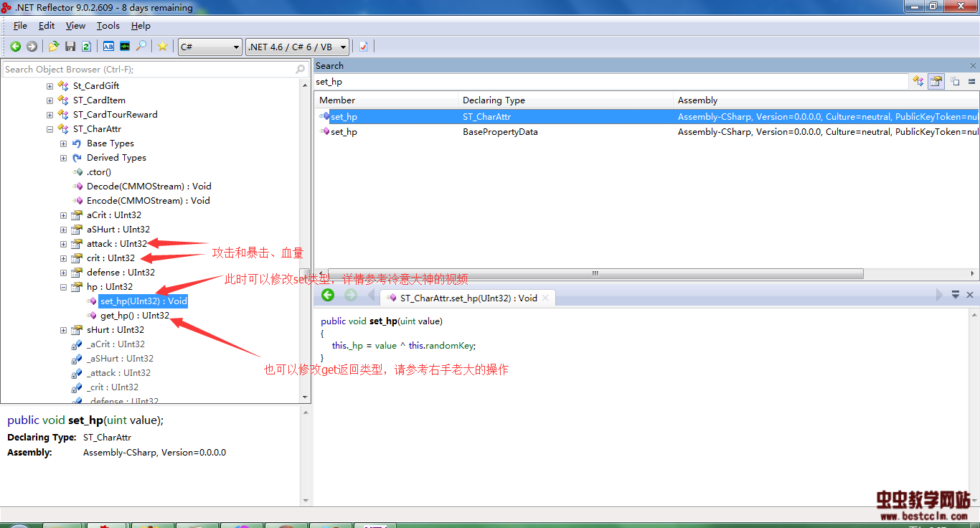Screen dimensions: 980x528
Task: Open the Tools menu
Action: 108,26
